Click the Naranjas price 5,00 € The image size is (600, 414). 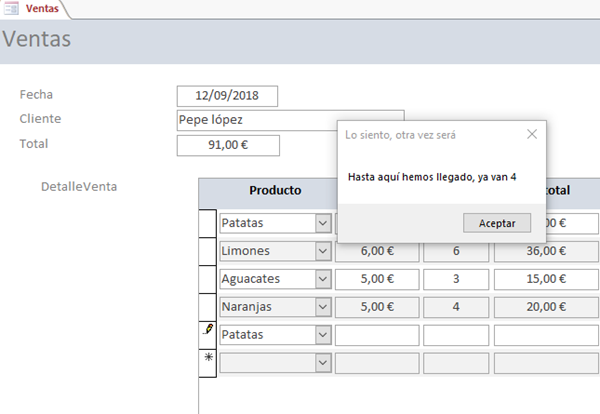click(377, 307)
